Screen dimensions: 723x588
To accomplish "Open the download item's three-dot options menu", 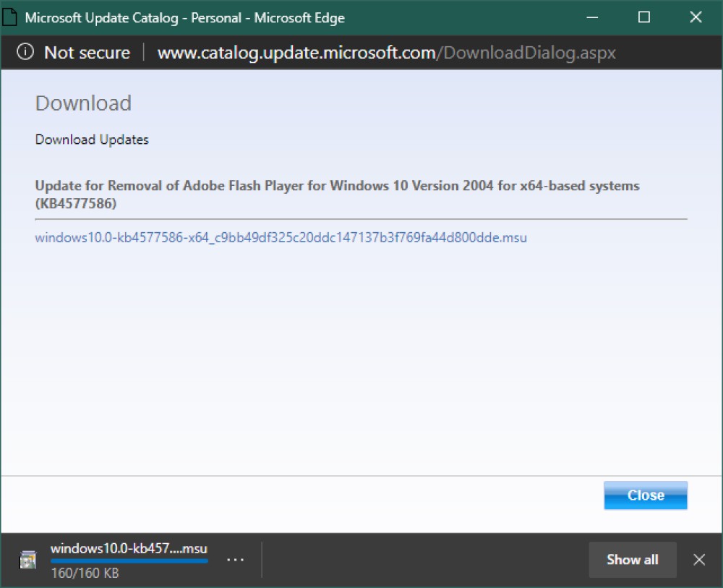I will (235, 560).
